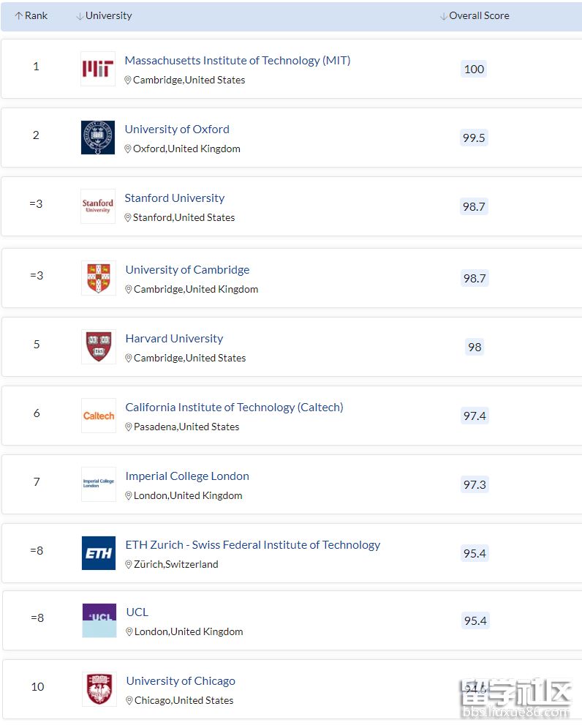Click the Caltech orange logo
The image size is (582, 728).
99,416
